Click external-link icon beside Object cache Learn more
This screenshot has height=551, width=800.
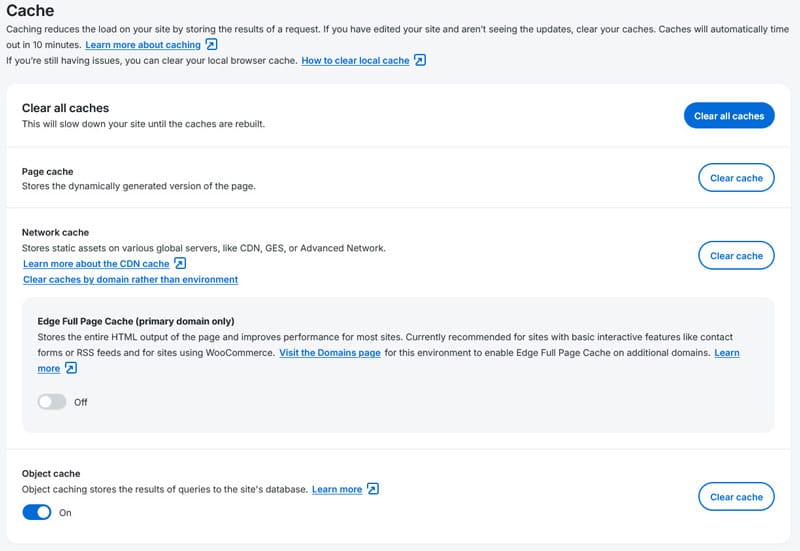[x=373, y=489]
